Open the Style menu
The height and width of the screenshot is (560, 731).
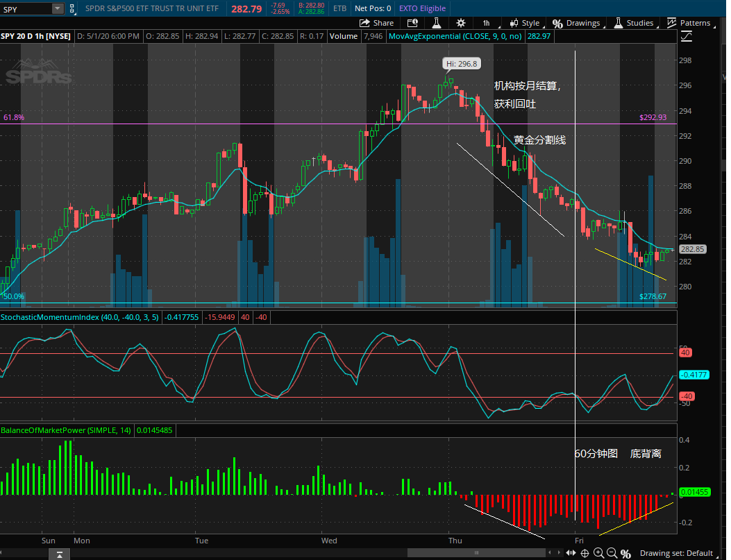point(526,23)
